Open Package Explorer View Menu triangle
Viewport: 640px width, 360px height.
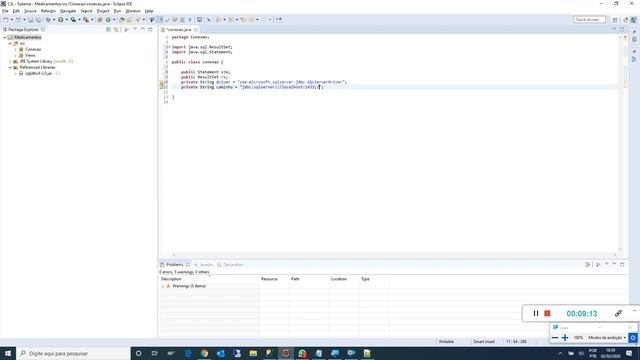pyautogui.click(x=135, y=29)
